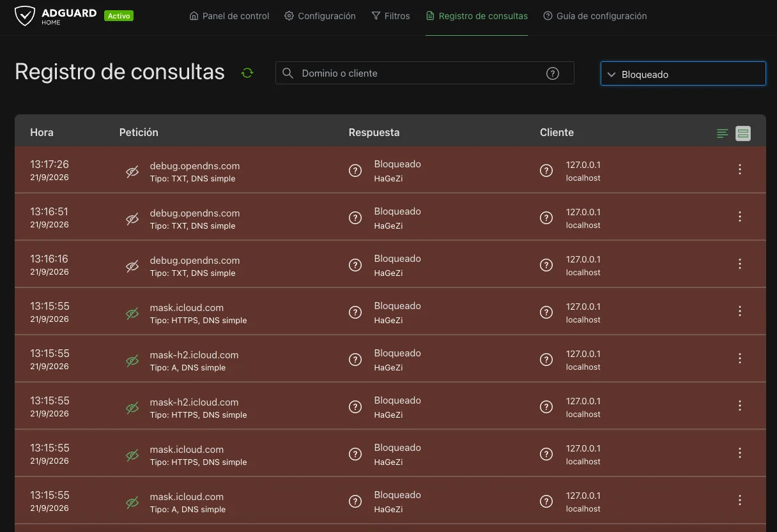The width and height of the screenshot is (777, 532).
Task: Switch to compact table view icon
Action: [x=723, y=133]
